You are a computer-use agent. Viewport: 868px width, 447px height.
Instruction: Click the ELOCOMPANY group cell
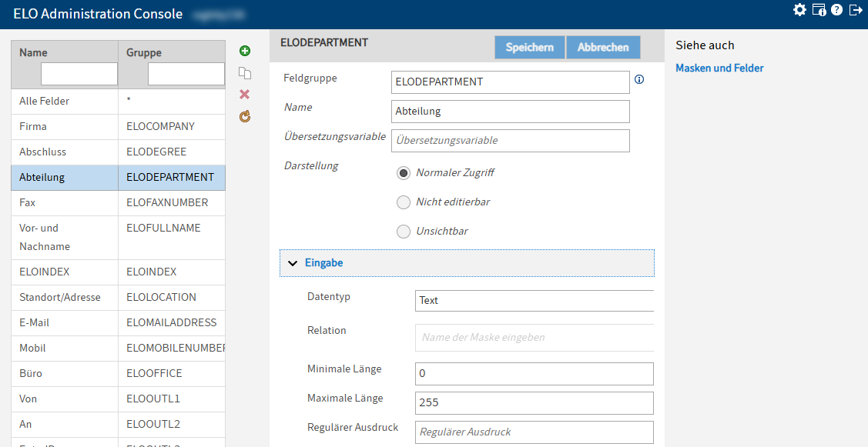click(172, 127)
